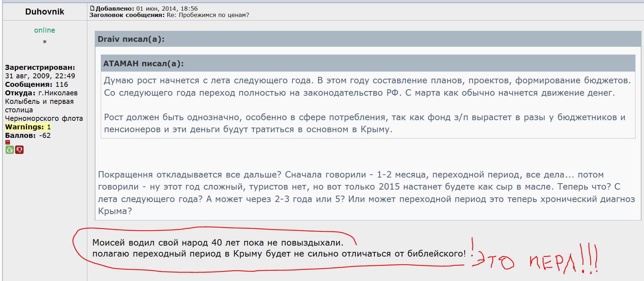Click the Зарегистрирован registration date label
Image resolution: width=644 pixels, height=281 pixels.
click(40, 67)
